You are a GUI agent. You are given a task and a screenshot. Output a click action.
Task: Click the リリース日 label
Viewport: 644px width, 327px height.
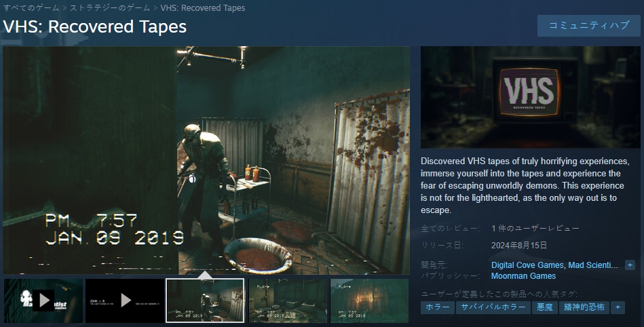[x=442, y=246]
